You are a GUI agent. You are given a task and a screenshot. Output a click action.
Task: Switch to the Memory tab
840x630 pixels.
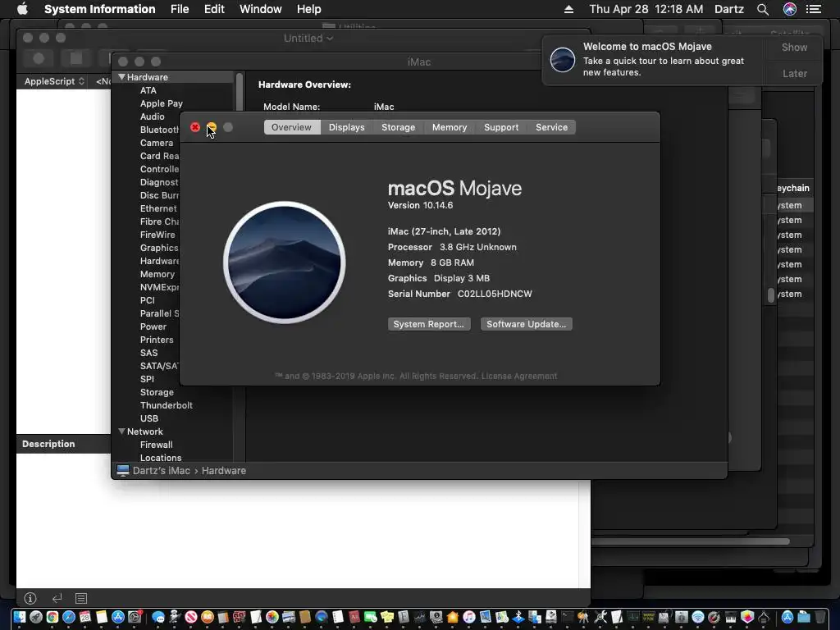[x=450, y=127]
